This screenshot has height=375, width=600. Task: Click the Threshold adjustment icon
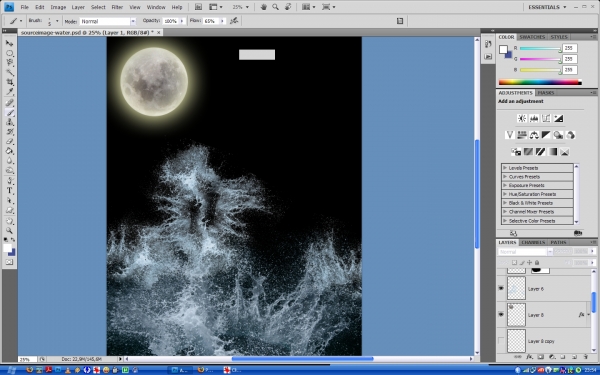pyautogui.click(x=540, y=152)
